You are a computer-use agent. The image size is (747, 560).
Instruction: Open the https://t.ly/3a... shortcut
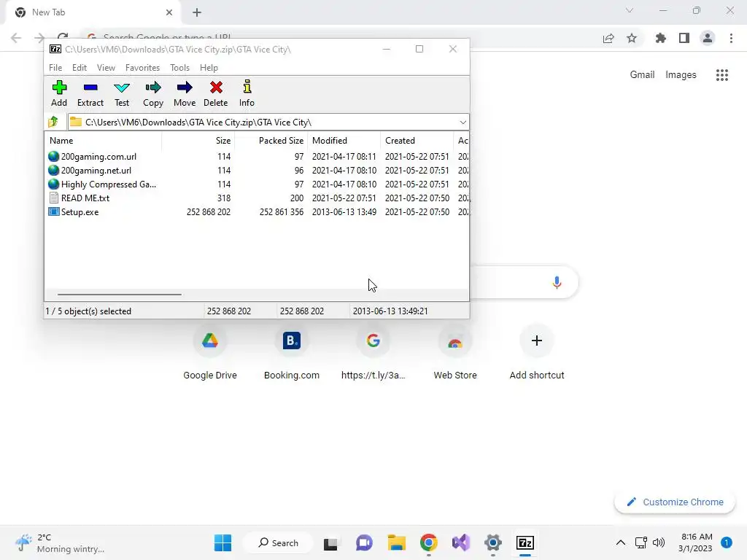[x=373, y=354]
